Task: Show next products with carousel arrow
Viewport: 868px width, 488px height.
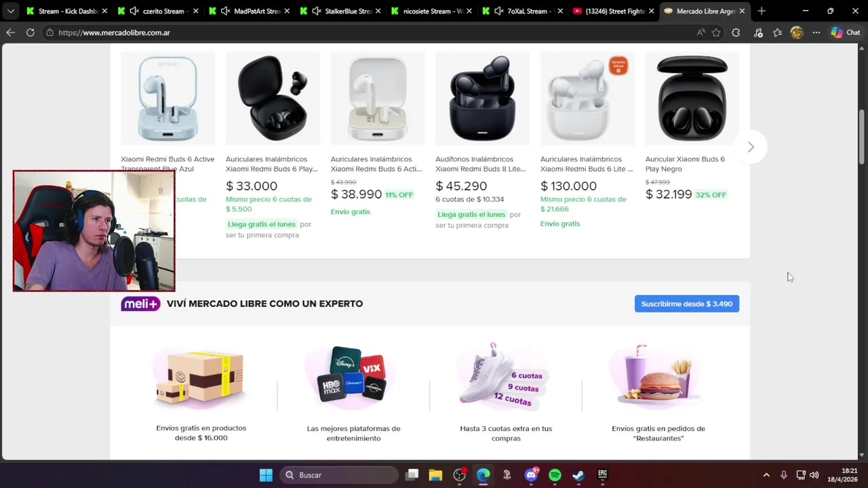Action: coord(751,147)
